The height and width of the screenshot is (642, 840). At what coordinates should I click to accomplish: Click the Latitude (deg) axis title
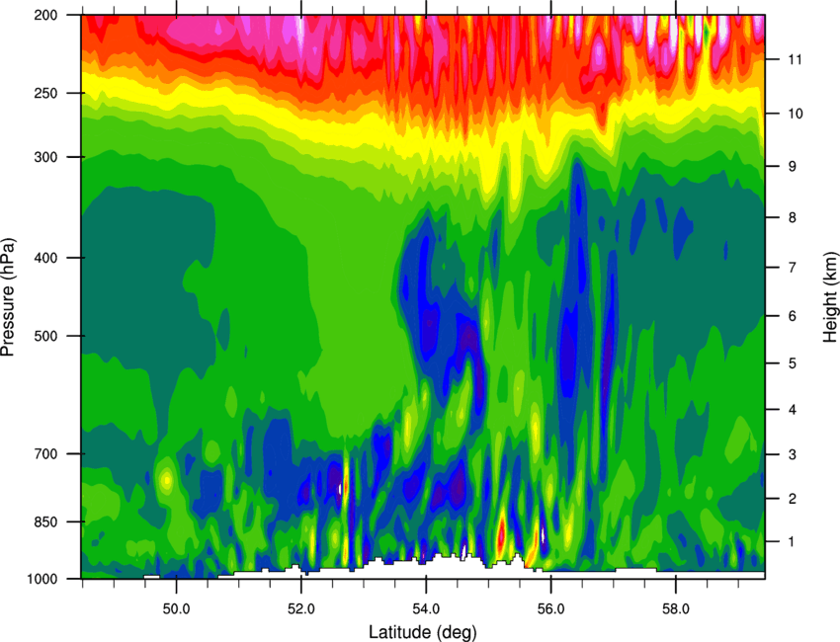point(422,632)
